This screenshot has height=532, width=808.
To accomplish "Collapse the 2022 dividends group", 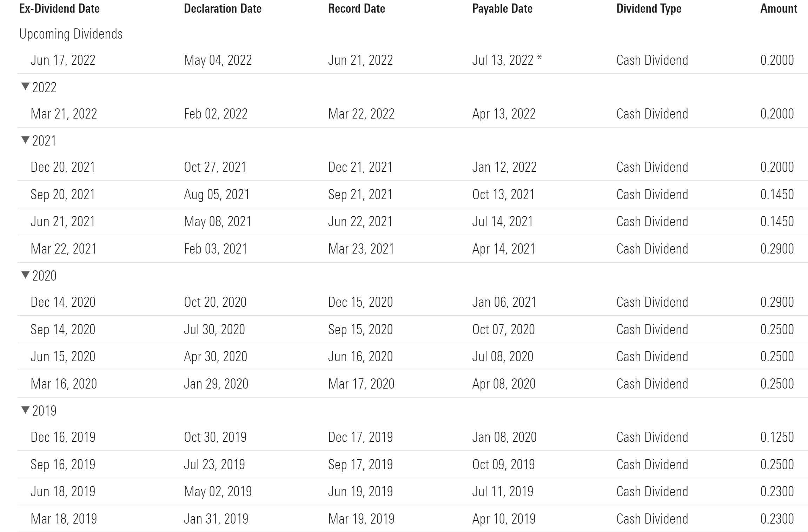I will tap(25, 87).
